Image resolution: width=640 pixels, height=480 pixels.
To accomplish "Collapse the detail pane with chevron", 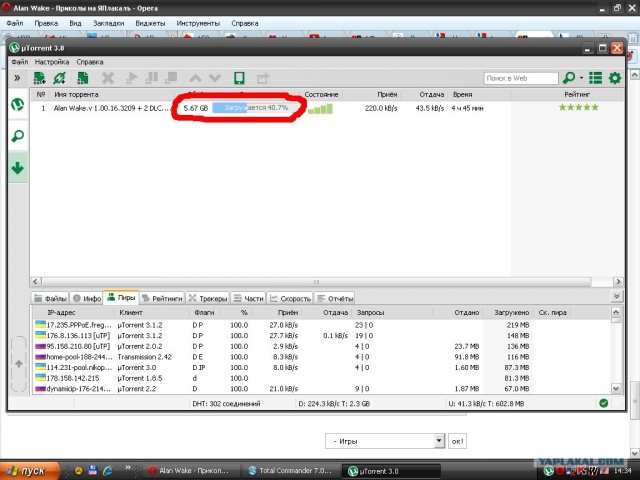I will click(617, 296).
